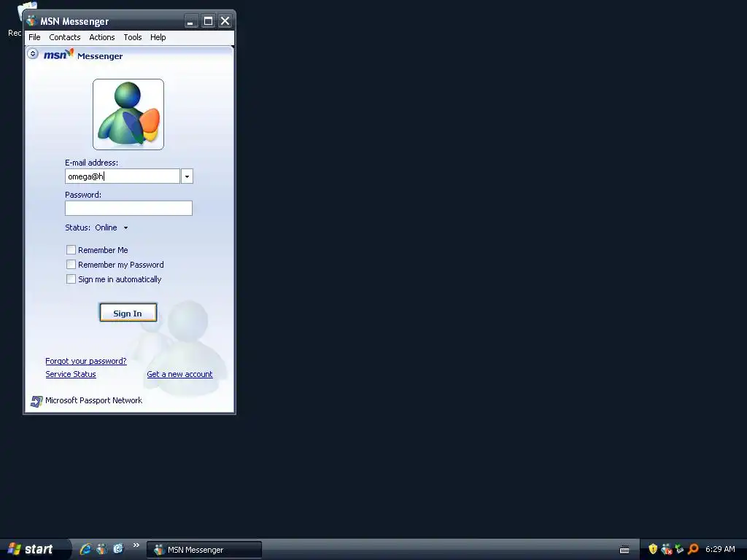This screenshot has height=560, width=747.
Task: Open the Tools menu
Action: (133, 37)
